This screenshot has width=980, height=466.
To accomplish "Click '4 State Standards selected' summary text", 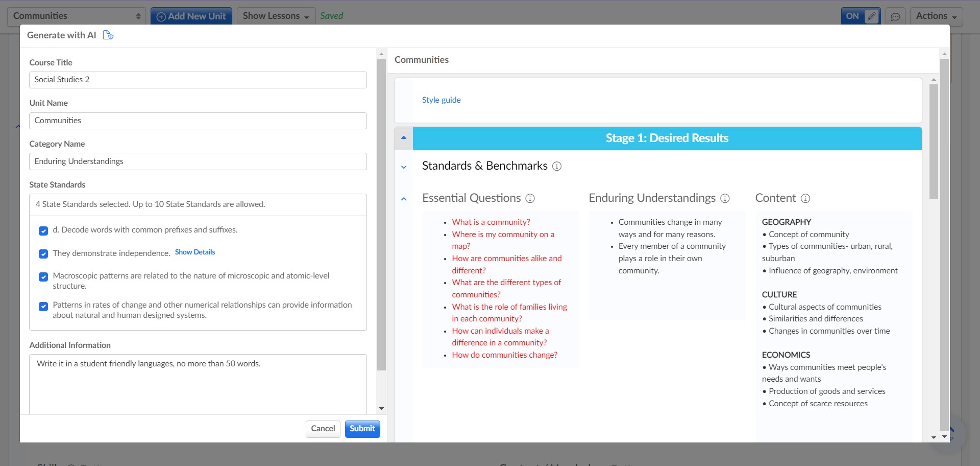I will click(150, 204).
